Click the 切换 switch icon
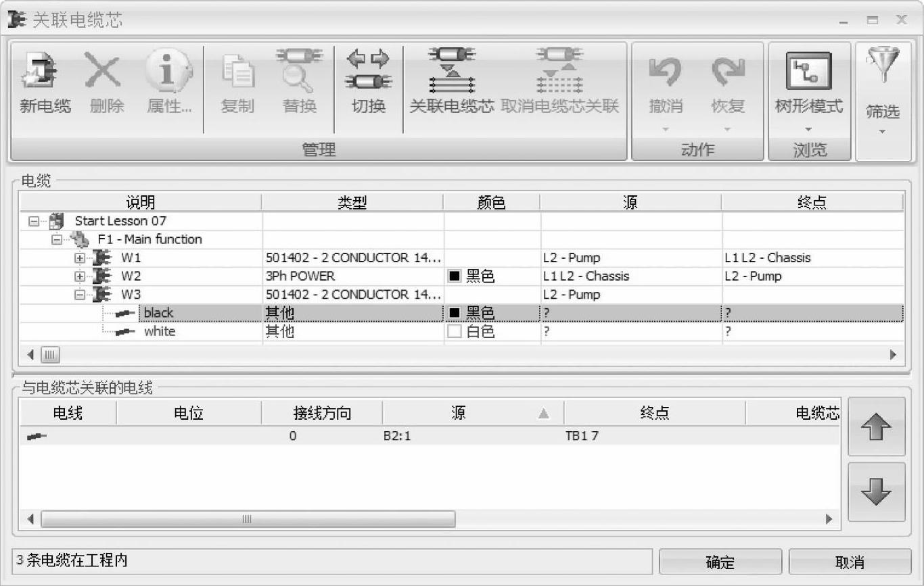 click(369, 70)
